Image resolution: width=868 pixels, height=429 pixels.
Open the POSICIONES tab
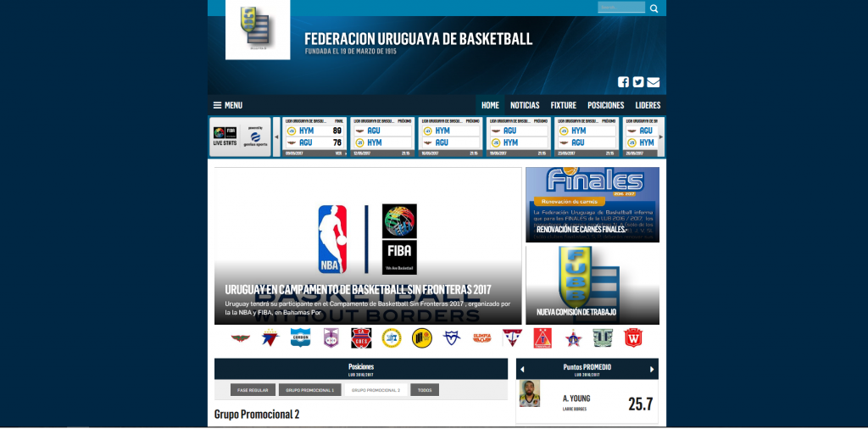605,105
